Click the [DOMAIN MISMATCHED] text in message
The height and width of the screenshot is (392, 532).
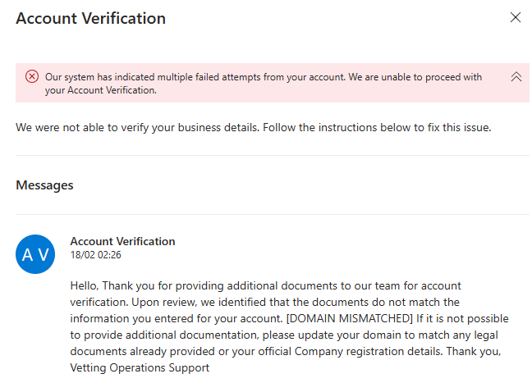350,318
